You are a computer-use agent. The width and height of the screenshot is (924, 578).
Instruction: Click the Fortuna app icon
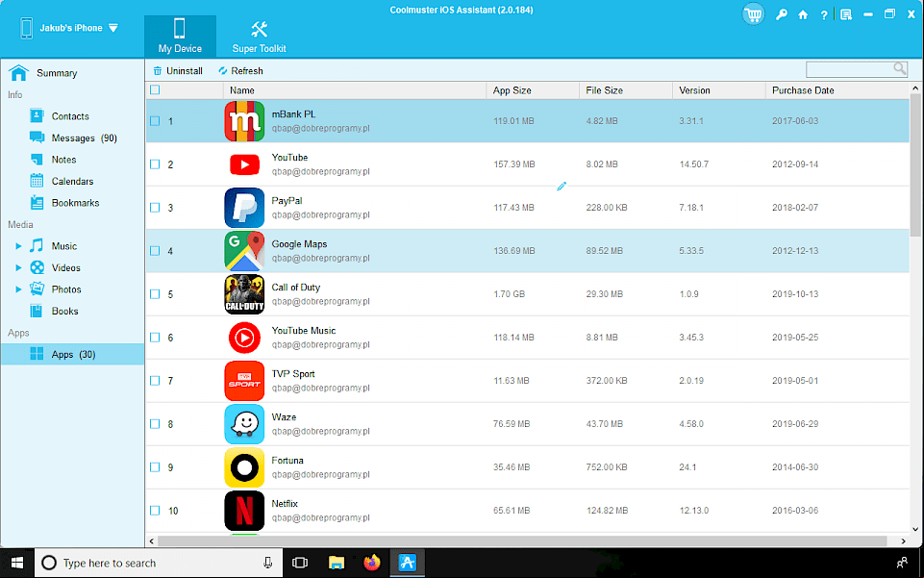tap(244, 467)
